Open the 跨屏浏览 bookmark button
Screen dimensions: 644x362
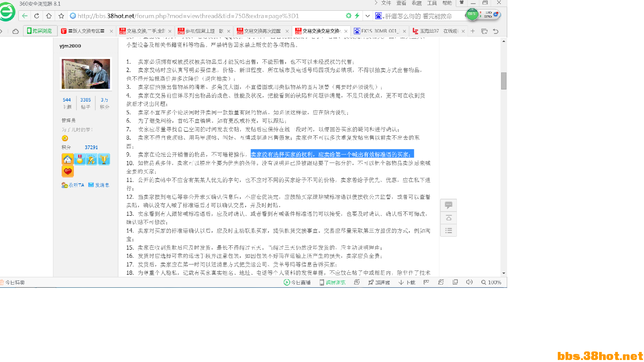coord(40,31)
